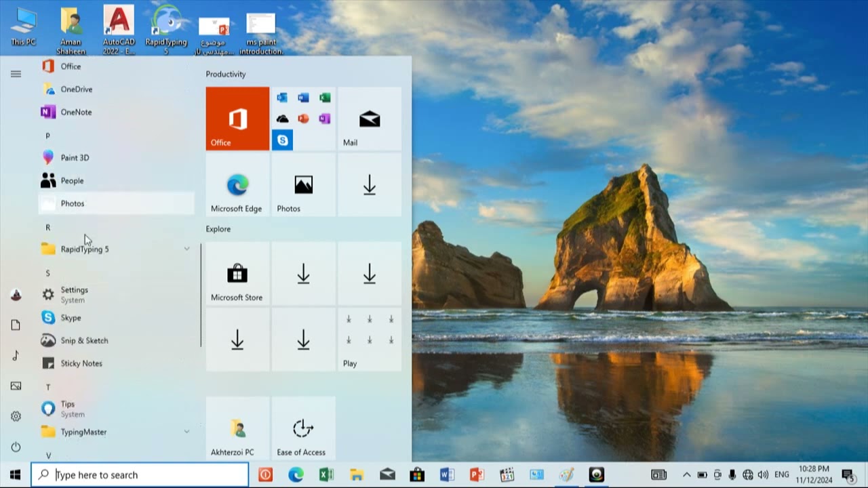
Task: Click the taskbar search box
Action: tap(140, 475)
